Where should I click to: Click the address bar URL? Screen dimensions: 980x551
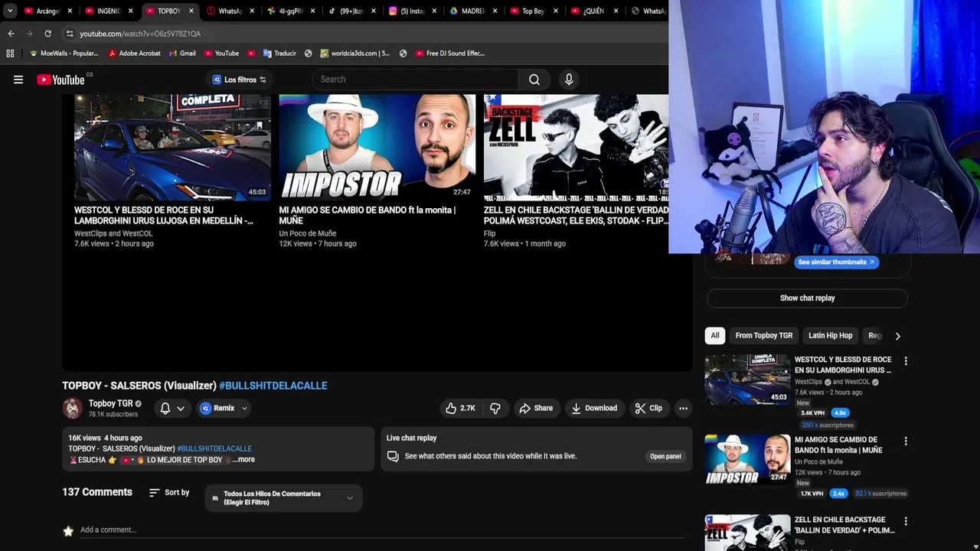click(x=140, y=34)
